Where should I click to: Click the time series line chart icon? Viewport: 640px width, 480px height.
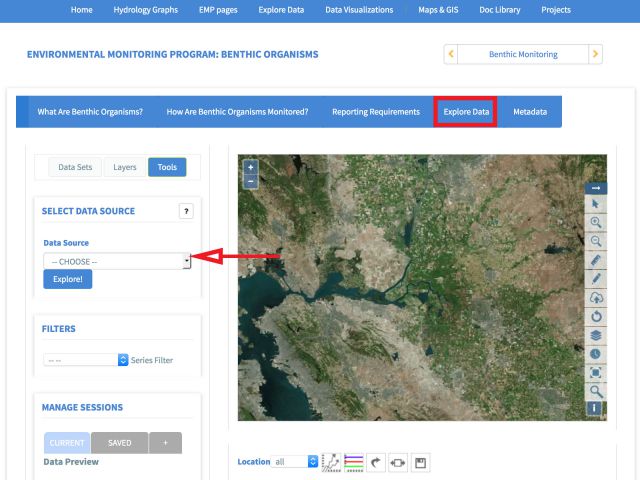point(331,462)
